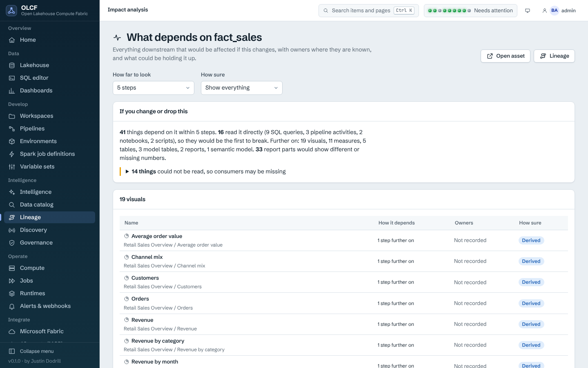Image resolution: width=588 pixels, height=368 pixels.
Task: Go to Governance
Action: (49, 242)
